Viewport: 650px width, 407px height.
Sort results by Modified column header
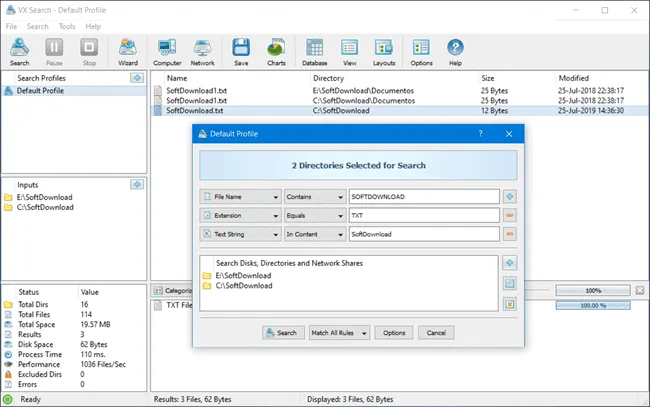[573, 78]
